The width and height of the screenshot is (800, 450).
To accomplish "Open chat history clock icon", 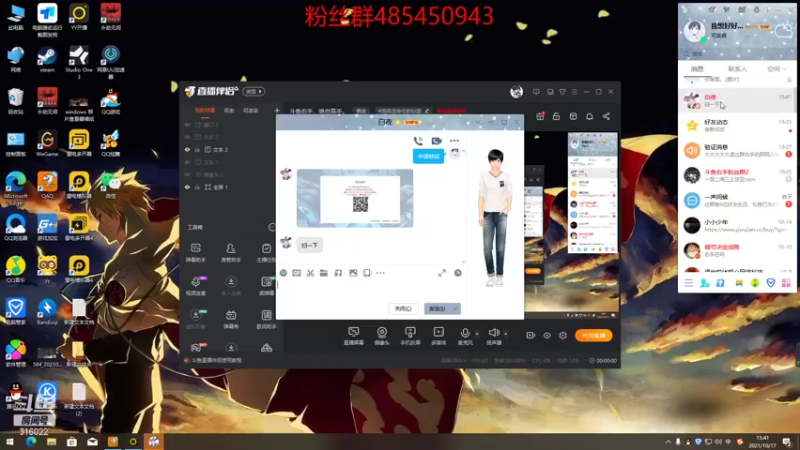I will point(458,273).
